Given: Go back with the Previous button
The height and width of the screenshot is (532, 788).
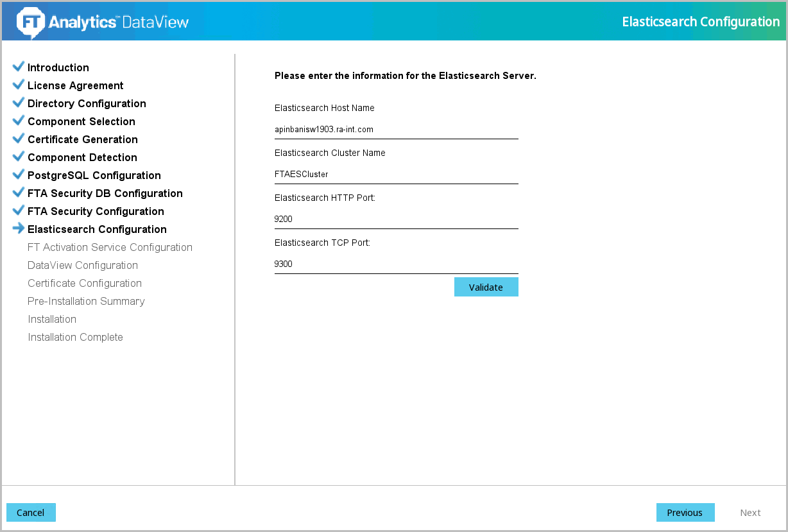Looking at the screenshot, I should 685,512.
